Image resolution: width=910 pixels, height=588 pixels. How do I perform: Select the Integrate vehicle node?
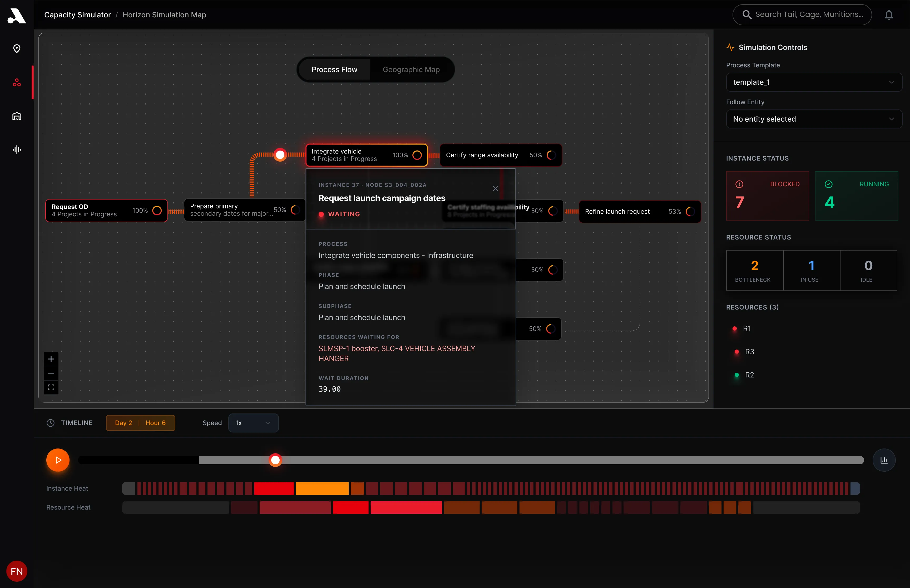click(x=367, y=155)
